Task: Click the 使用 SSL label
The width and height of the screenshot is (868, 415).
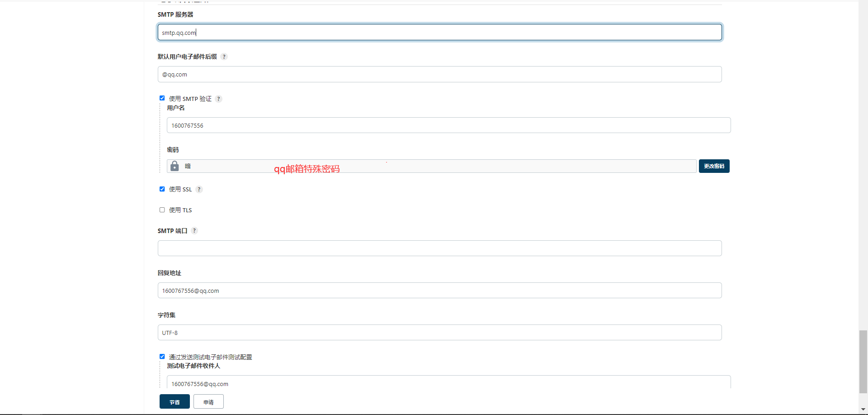Action: [x=180, y=189]
